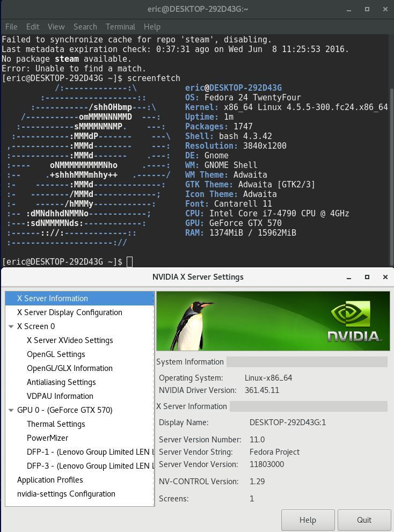Image resolution: width=394 pixels, height=532 pixels.
Task: Click the server version number 11.0
Action: 257,440
